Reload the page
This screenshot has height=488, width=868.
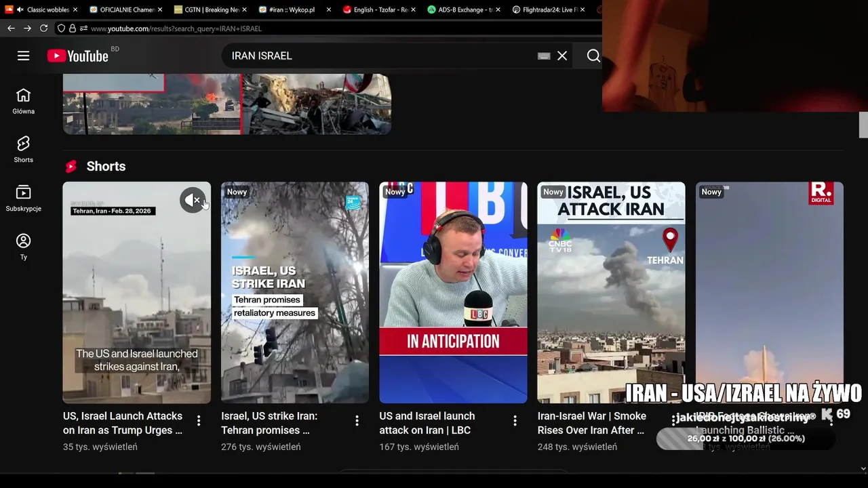pos(43,28)
